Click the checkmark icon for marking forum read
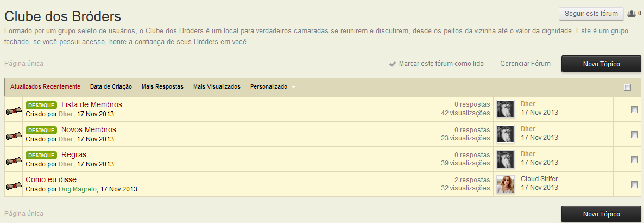 click(x=393, y=64)
